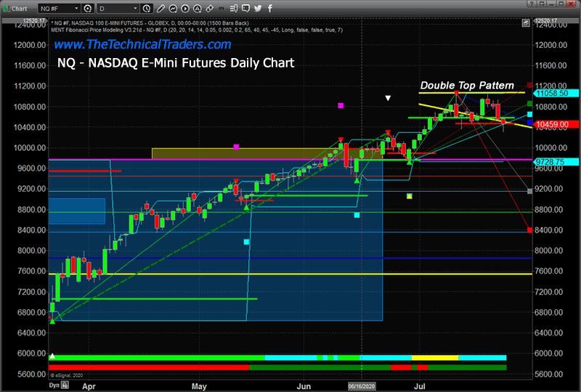Click the pop-out window button
The image size is (581, 392).
[542, 4]
